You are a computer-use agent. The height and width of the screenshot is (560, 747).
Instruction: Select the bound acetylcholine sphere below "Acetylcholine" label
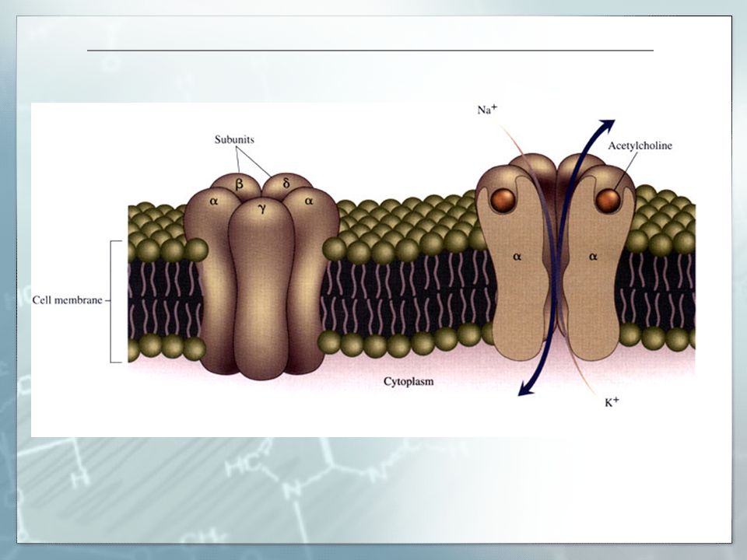pyautogui.click(x=608, y=200)
